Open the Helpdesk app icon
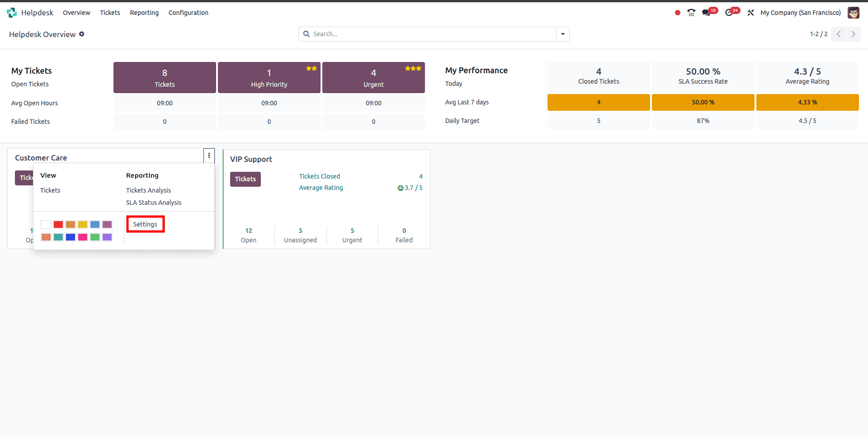The width and height of the screenshot is (868, 439). [x=12, y=13]
